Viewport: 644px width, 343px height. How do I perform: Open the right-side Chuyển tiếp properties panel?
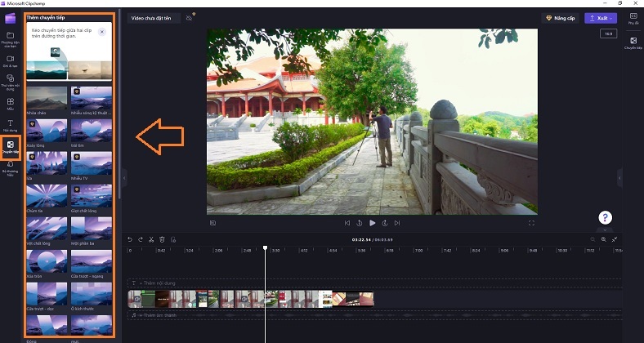pos(633,43)
